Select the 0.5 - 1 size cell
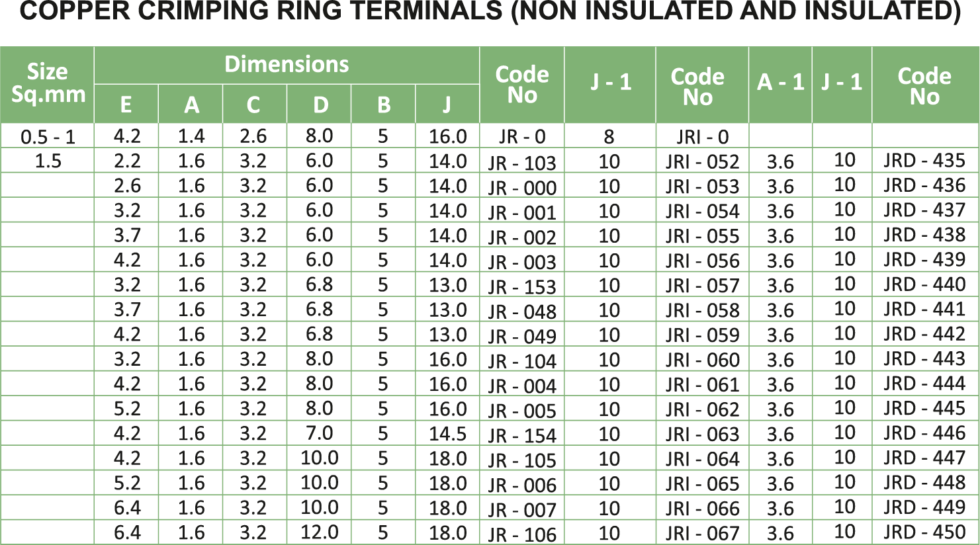 (48, 138)
